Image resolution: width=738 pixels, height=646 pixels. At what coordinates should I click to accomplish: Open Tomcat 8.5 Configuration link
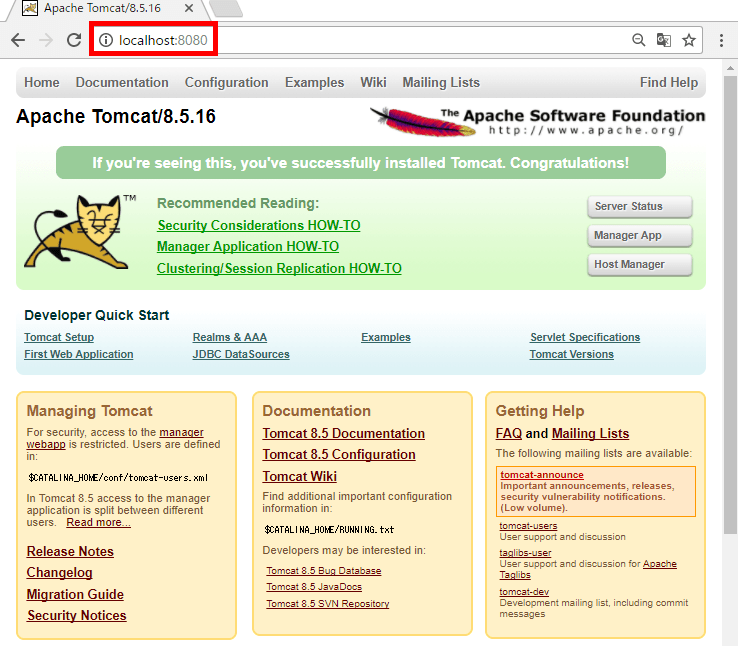[x=339, y=455]
